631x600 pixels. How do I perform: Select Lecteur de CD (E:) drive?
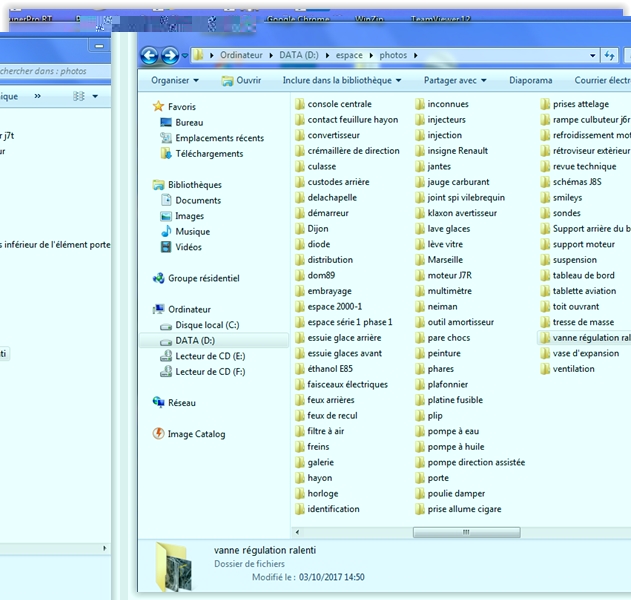[210, 356]
